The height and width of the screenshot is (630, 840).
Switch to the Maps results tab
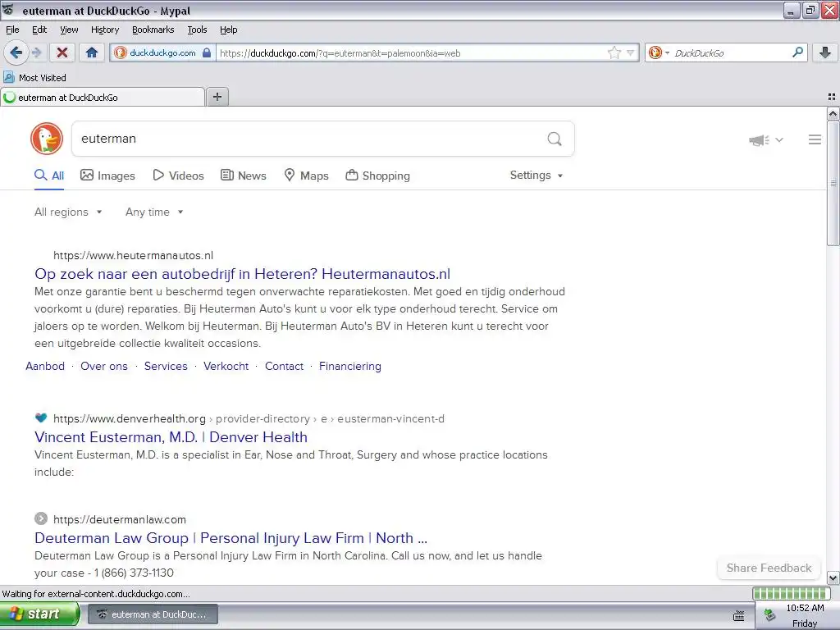[x=307, y=176]
